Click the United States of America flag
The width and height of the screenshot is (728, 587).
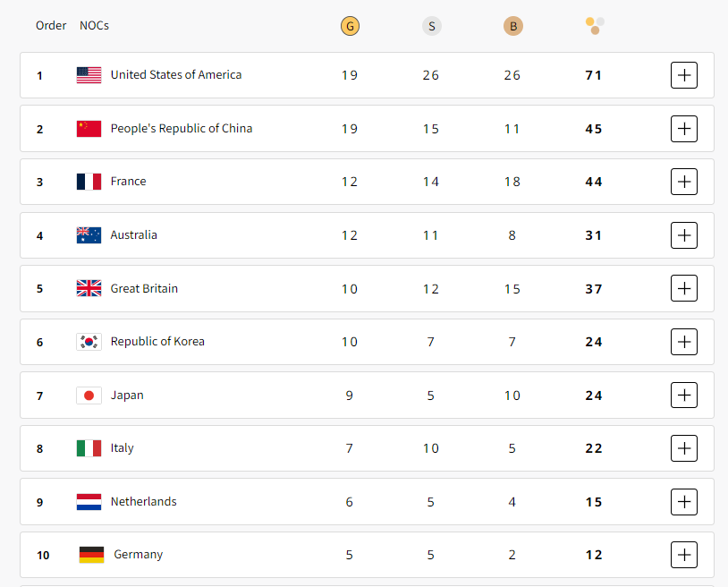click(89, 75)
